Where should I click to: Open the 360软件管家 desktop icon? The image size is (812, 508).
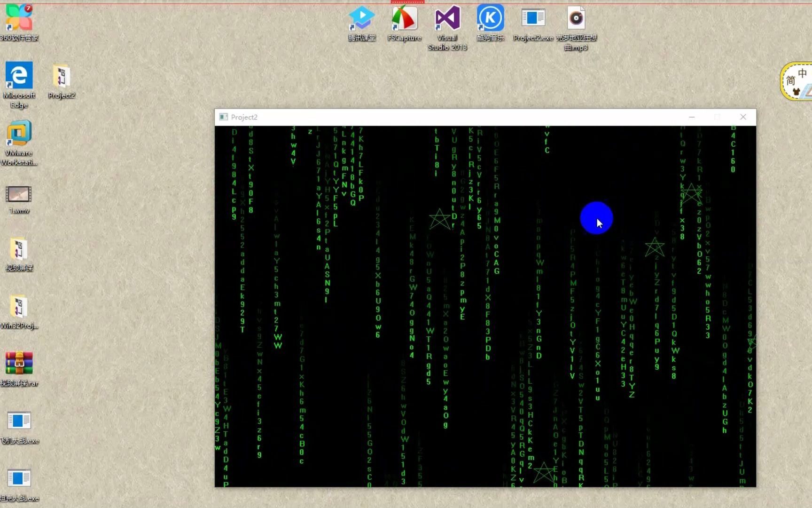[19, 23]
